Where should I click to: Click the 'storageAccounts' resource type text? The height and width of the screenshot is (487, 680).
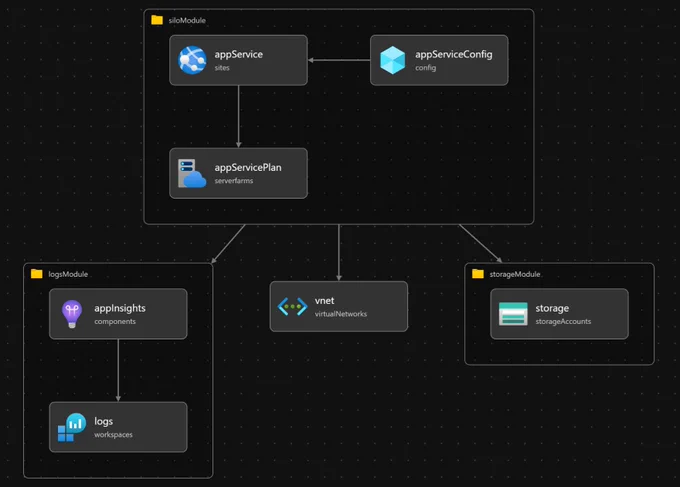[563, 321]
